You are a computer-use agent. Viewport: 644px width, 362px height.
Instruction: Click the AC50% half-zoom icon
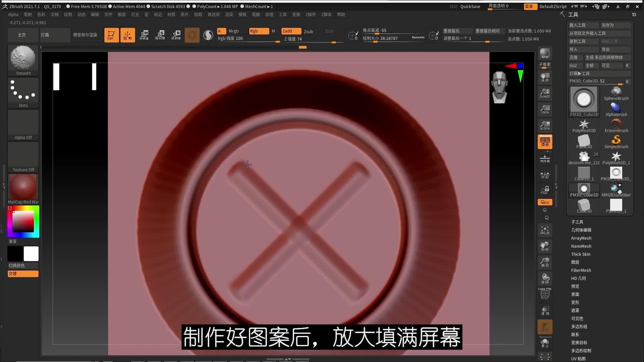point(545,125)
